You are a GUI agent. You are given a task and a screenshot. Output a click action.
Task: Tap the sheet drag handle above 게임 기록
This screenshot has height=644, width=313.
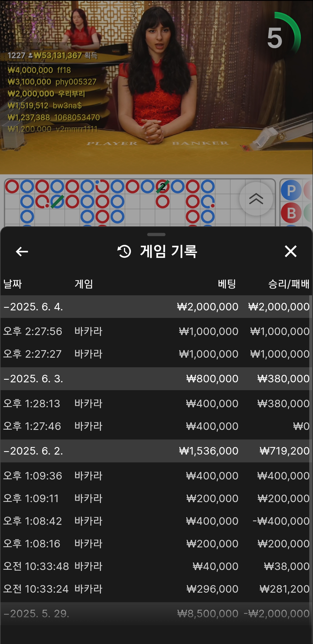(x=156, y=234)
